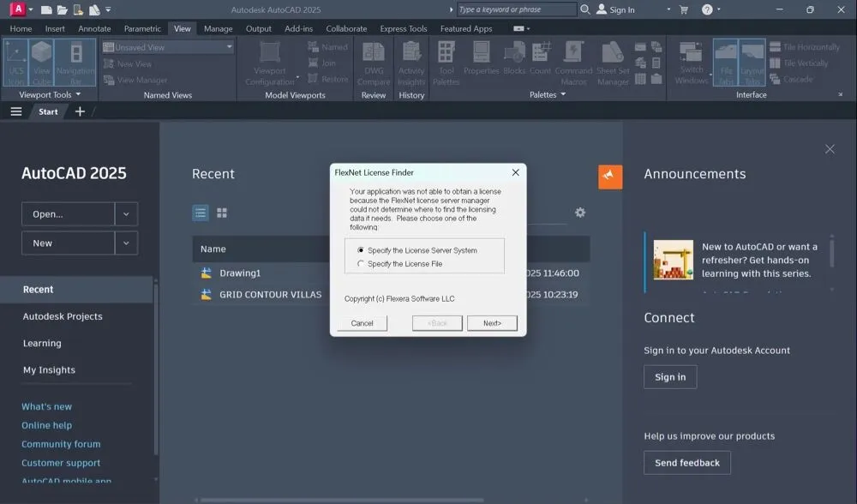Click Cancel in FlexNet License Finder
Image resolution: width=857 pixels, height=504 pixels.
(362, 323)
